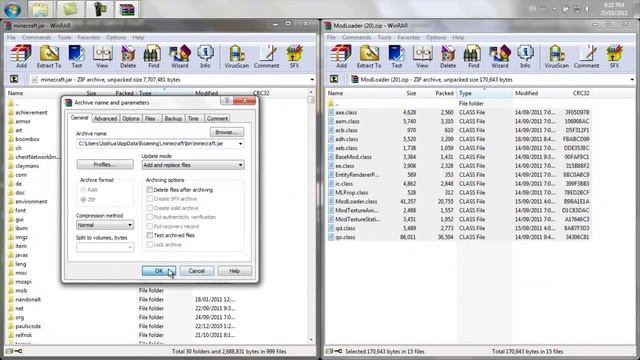The height and width of the screenshot is (360, 640).
Task: Enable Test archived files option
Action: coord(150,236)
